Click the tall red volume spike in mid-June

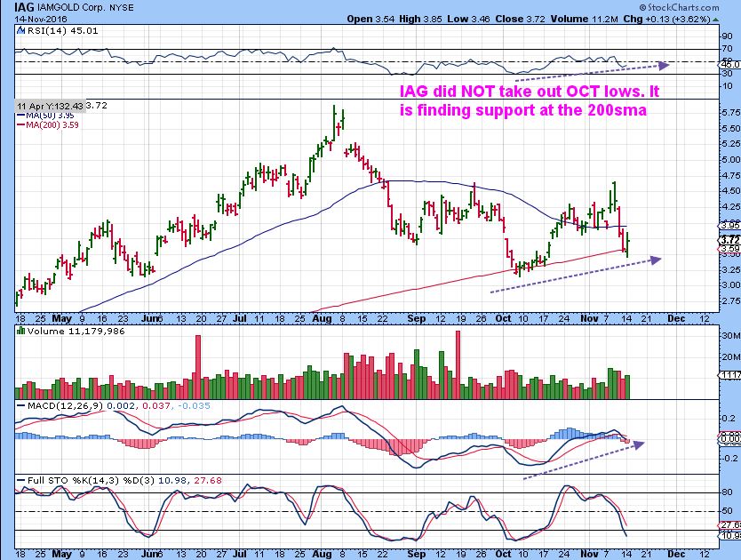tap(198, 367)
